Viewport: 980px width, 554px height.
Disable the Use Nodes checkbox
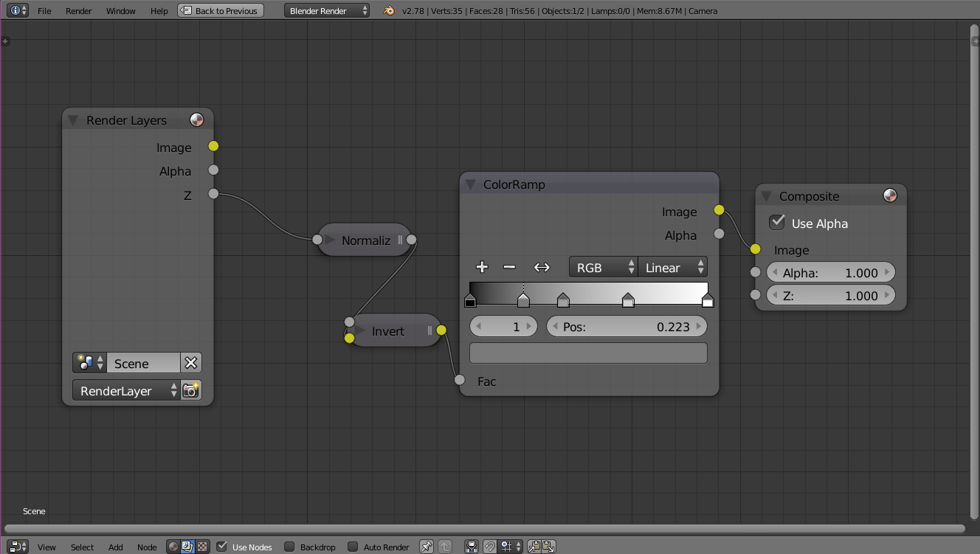221,547
